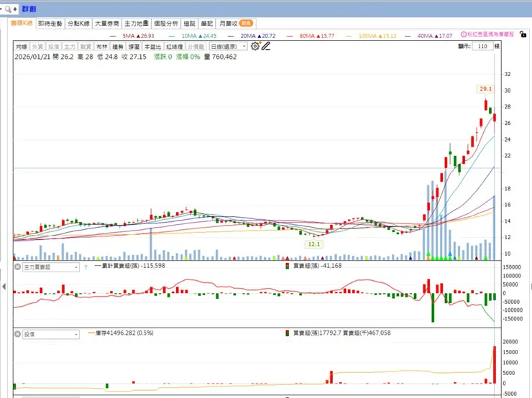Click the 累計買賣超(張) -115,598 legend
532x398 pixels.
tap(130, 266)
